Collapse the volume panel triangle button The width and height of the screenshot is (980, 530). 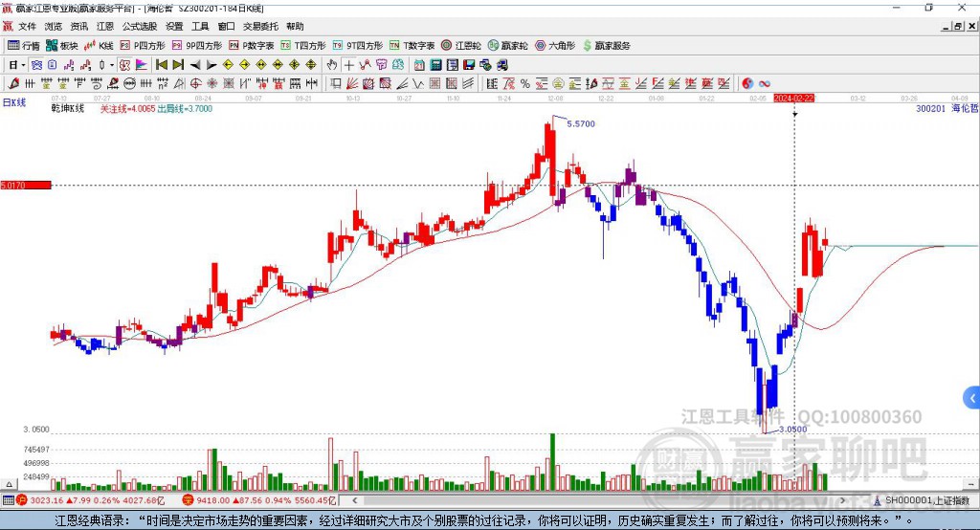click(9, 484)
